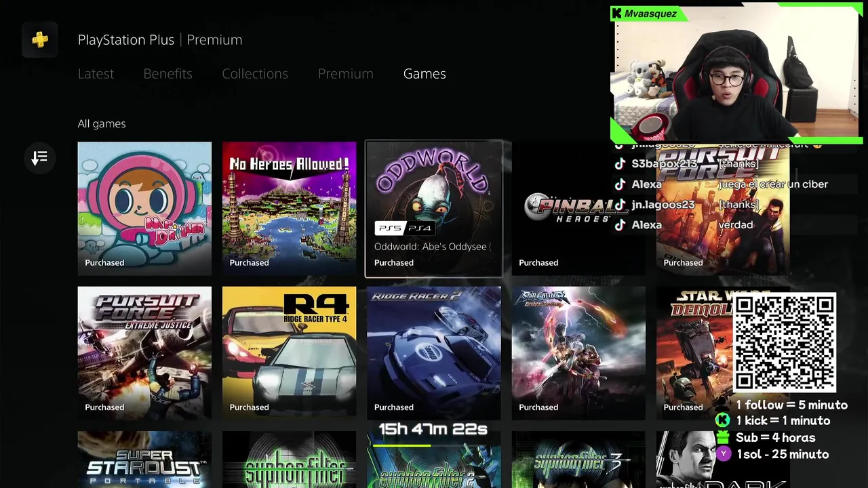This screenshot has height=488, width=868.
Task: Open the Ridge Racer Type 4 tile
Action: click(x=289, y=353)
